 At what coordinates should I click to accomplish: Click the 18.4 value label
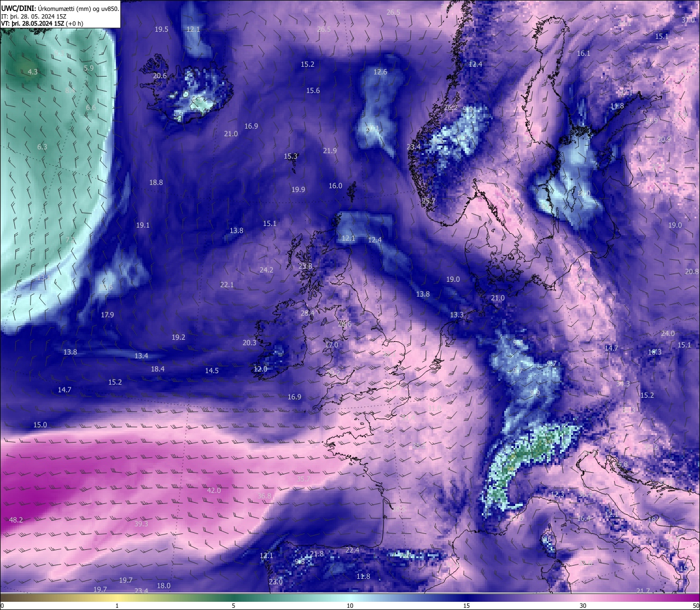[x=157, y=369]
